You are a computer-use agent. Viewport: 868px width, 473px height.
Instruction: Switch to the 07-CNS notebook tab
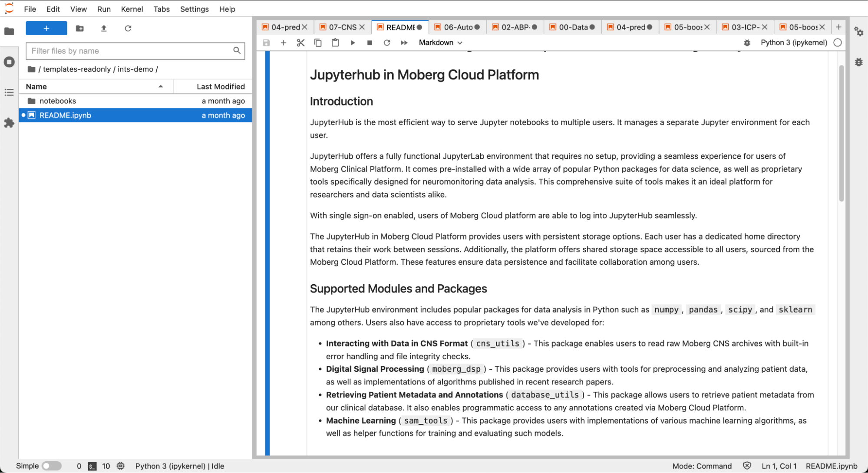point(342,27)
